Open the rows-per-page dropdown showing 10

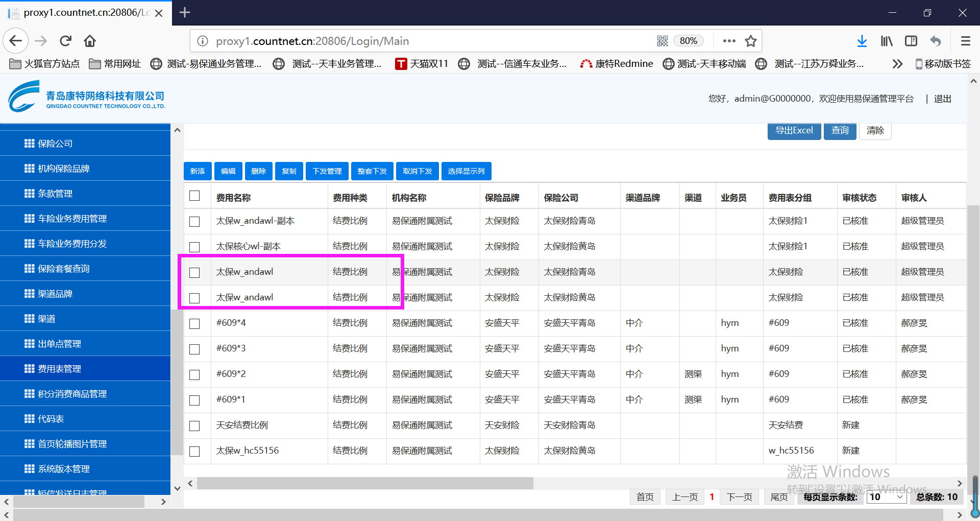point(886,497)
